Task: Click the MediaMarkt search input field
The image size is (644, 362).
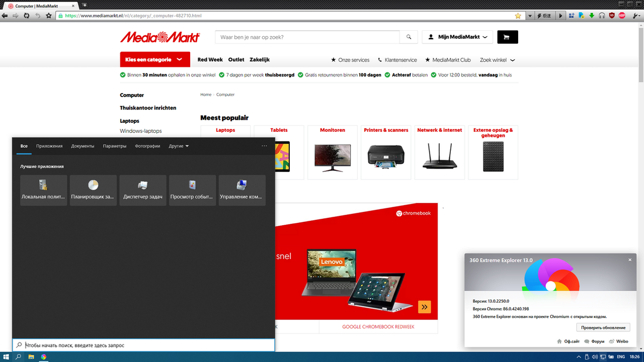Action: 307,37
